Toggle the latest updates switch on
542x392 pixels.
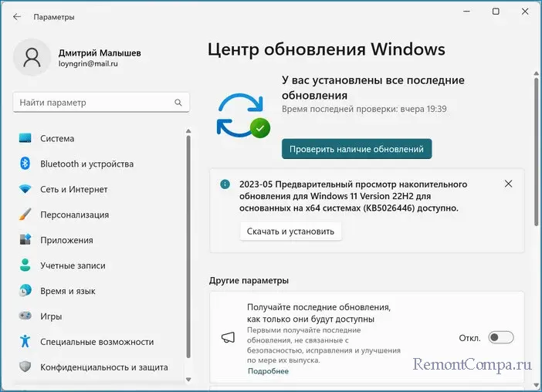pos(500,337)
